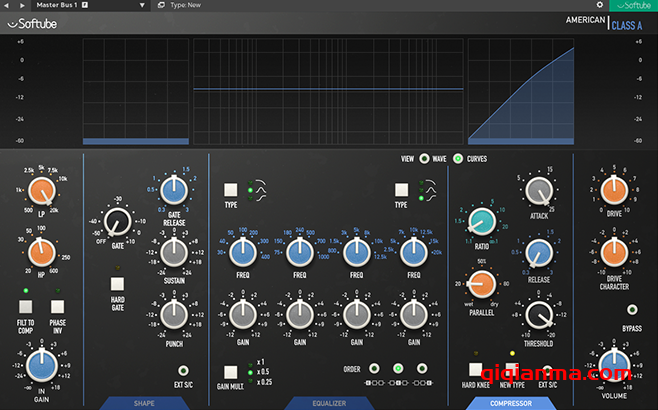Screen dimensions: 658x410
Task: Enable the HARD GATE switch
Action: tap(117, 285)
